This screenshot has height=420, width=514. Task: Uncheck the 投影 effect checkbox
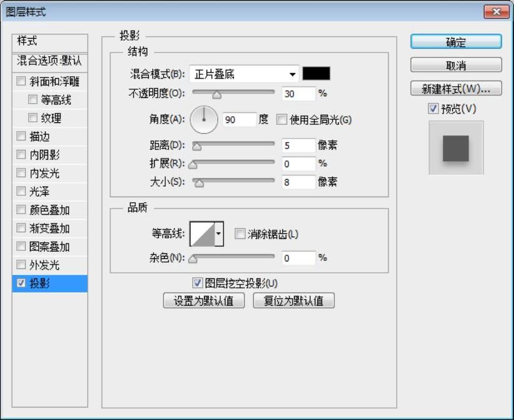pyautogui.click(x=21, y=283)
